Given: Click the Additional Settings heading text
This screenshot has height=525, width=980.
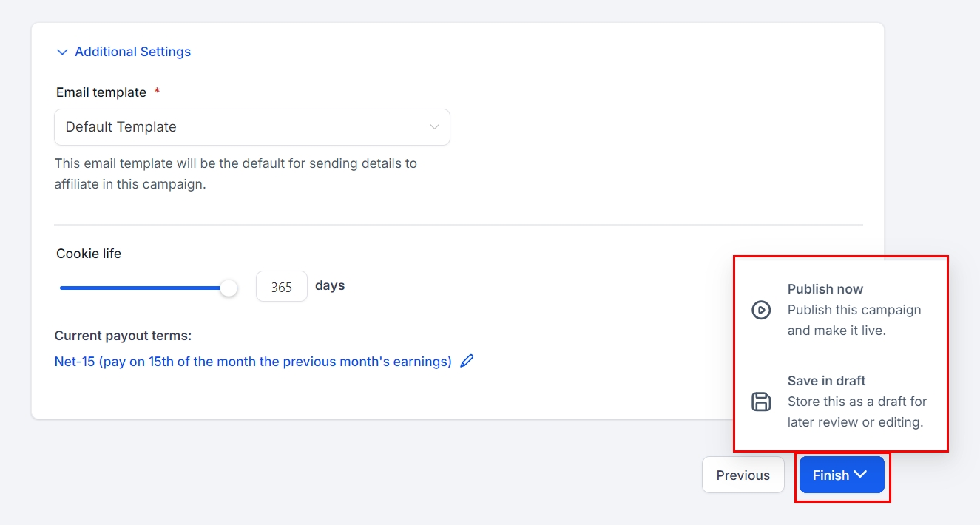Looking at the screenshot, I should [133, 52].
